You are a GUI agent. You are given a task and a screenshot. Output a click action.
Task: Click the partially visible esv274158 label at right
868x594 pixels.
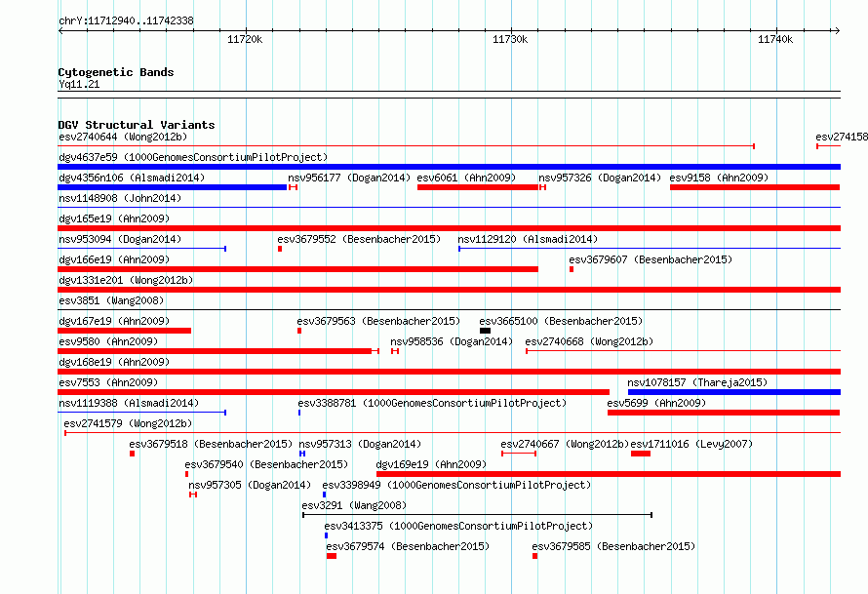841,137
